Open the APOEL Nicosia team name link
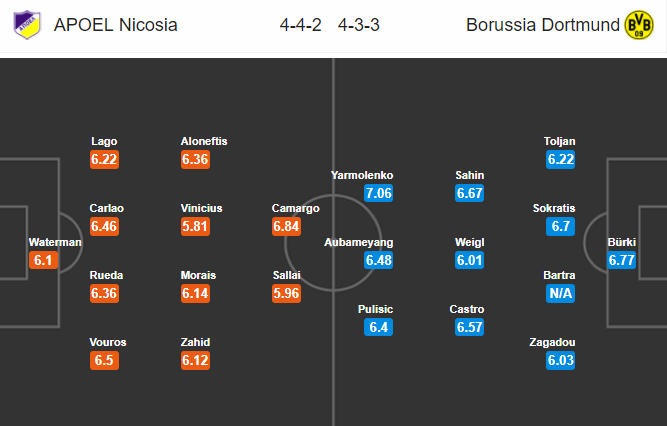Screen dimensions: 667x426 click(115, 25)
